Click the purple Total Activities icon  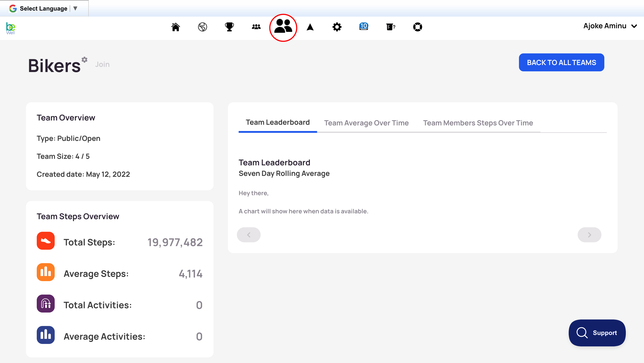click(x=46, y=304)
